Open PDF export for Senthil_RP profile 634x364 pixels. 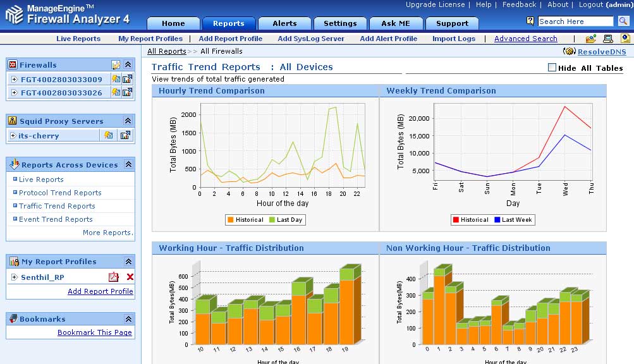coord(114,277)
